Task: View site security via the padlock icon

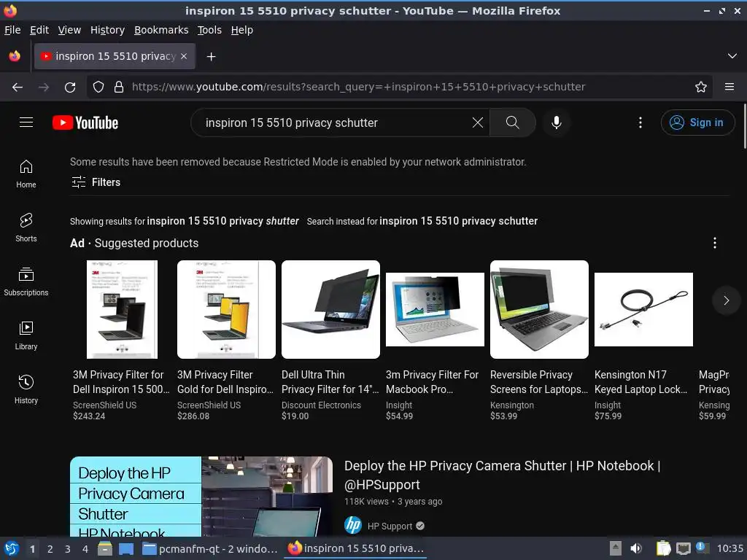Action: (x=119, y=87)
